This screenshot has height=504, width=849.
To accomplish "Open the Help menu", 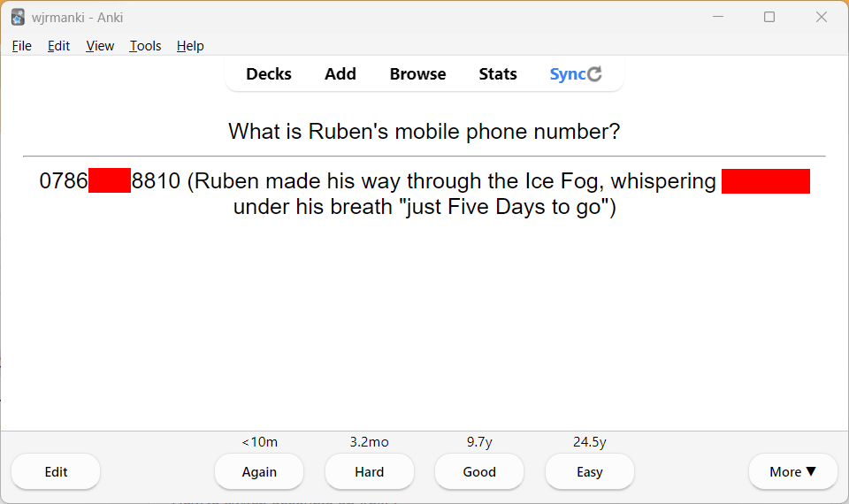I will [190, 46].
